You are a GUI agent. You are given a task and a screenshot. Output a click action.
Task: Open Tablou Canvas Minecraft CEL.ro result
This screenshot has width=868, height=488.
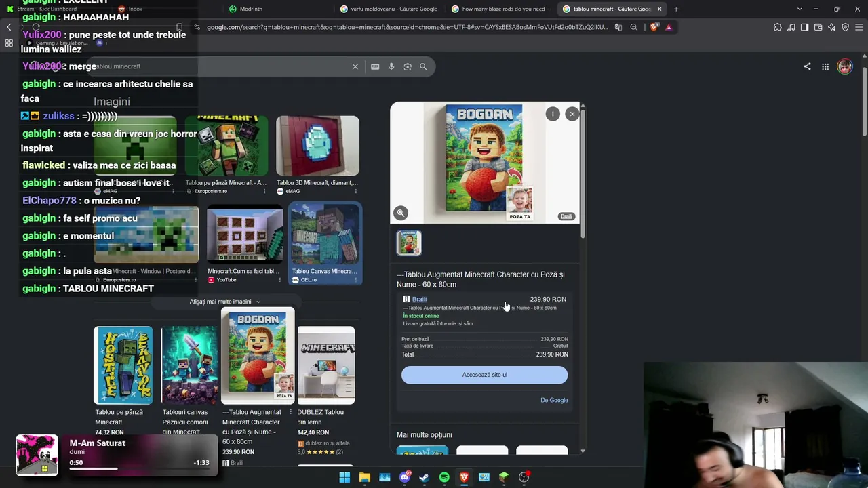click(x=325, y=245)
